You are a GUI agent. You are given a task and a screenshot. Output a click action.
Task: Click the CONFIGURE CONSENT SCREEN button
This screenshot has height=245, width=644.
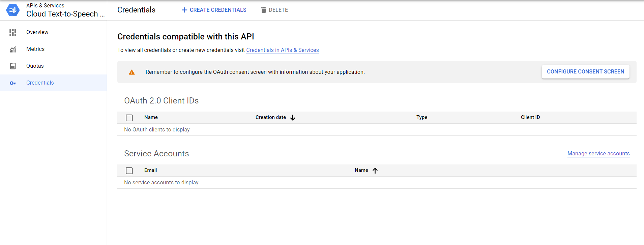click(x=585, y=72)
